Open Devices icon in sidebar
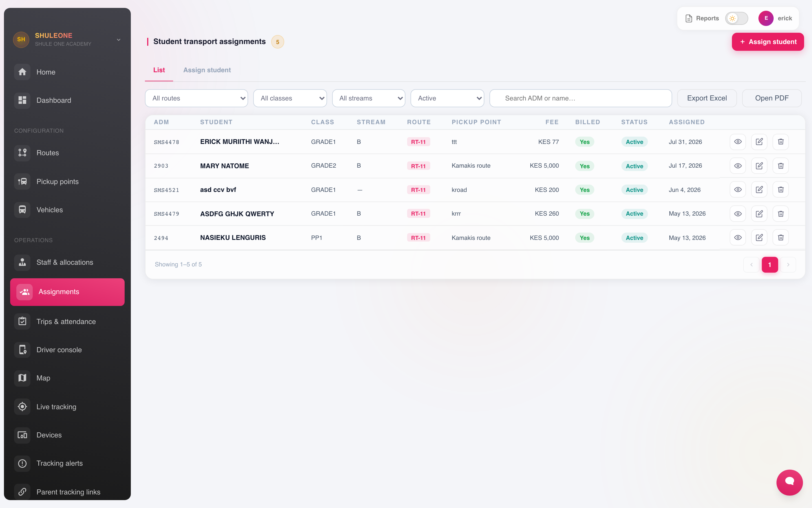The width and height of the screenshot is (812, 508). point(22,435)
